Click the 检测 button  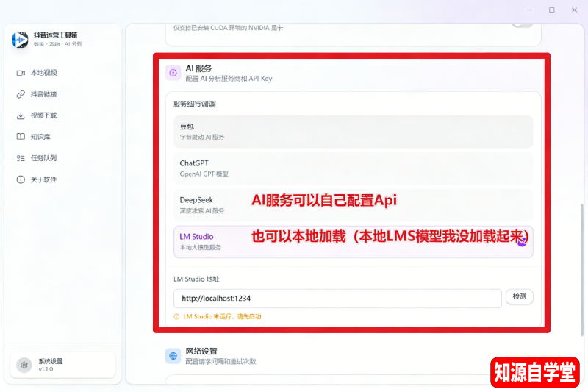519,297
